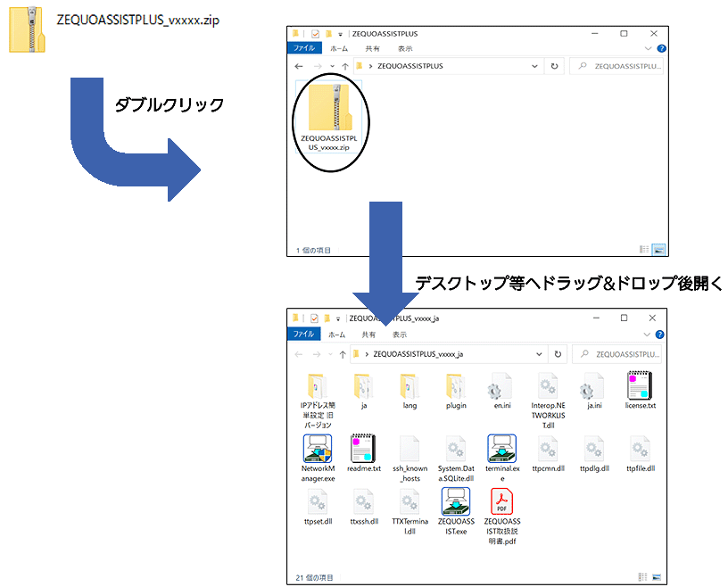Image resolution: width=728 pixels, height=587 pixels.
Task: Open the lang folder
Action: tap(409, 386)
